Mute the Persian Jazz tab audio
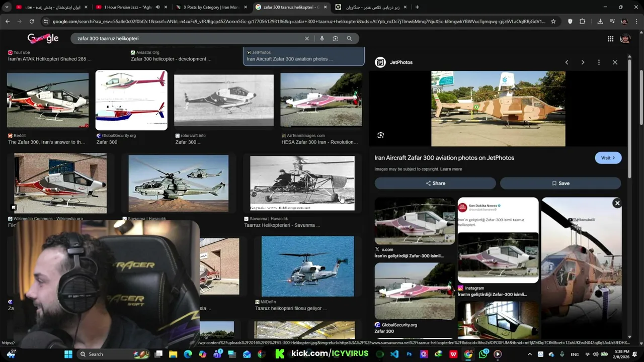 157,7
